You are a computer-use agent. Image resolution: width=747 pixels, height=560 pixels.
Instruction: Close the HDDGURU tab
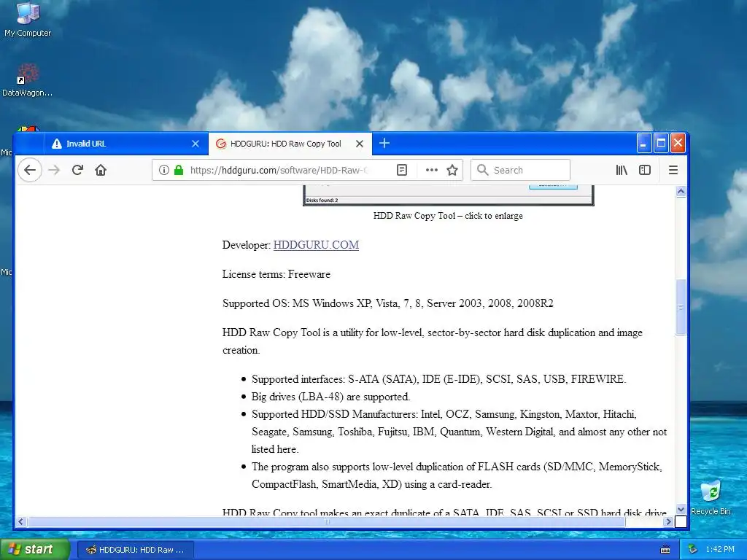360,144
